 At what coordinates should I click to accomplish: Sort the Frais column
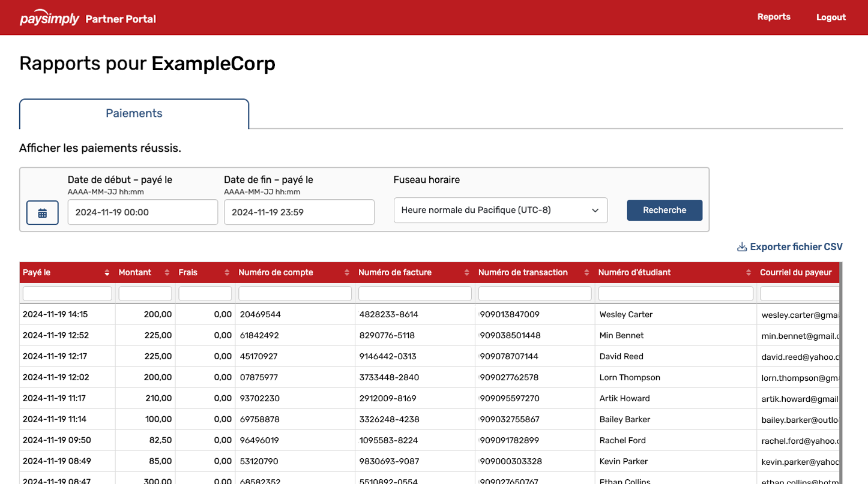[226, 272]
